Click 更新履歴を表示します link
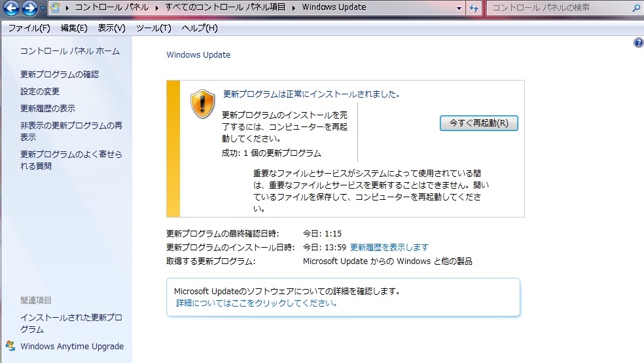The height and width of the screenshot is (363, 644). pyautogui.click(x=389, y=247)
